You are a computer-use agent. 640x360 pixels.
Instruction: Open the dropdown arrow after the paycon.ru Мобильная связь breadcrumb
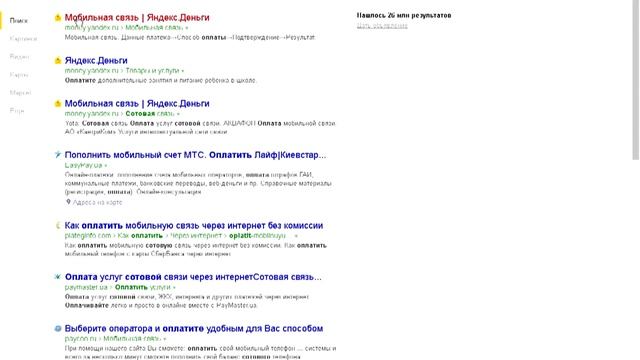coord(164,339)
